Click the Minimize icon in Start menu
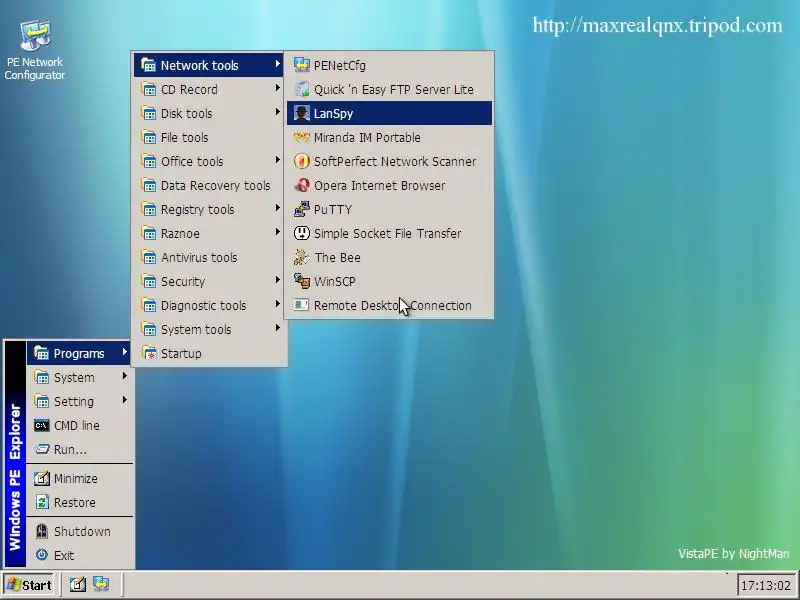Image resolution: width=800 pixels, height=600 pixels. (42, 478)
